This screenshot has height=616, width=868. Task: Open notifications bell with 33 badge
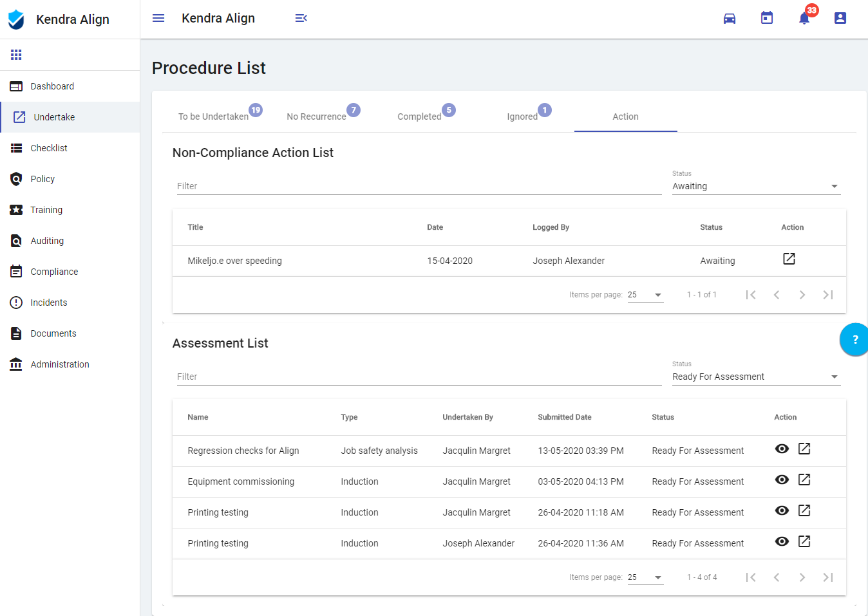[x=804, y=18]
